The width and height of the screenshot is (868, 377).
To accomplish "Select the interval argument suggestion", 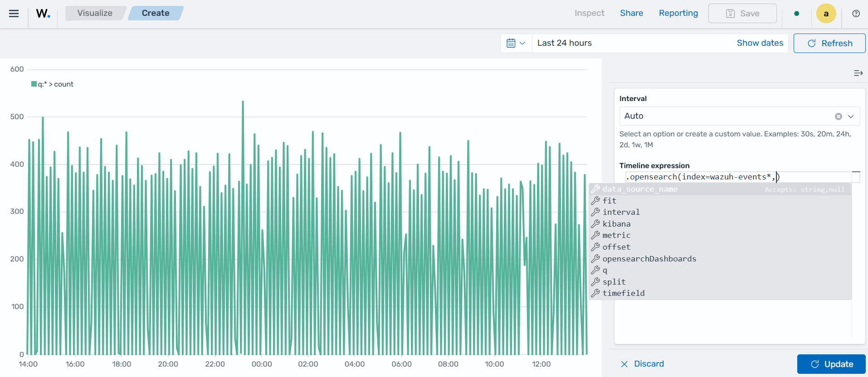I will [720, 212].
